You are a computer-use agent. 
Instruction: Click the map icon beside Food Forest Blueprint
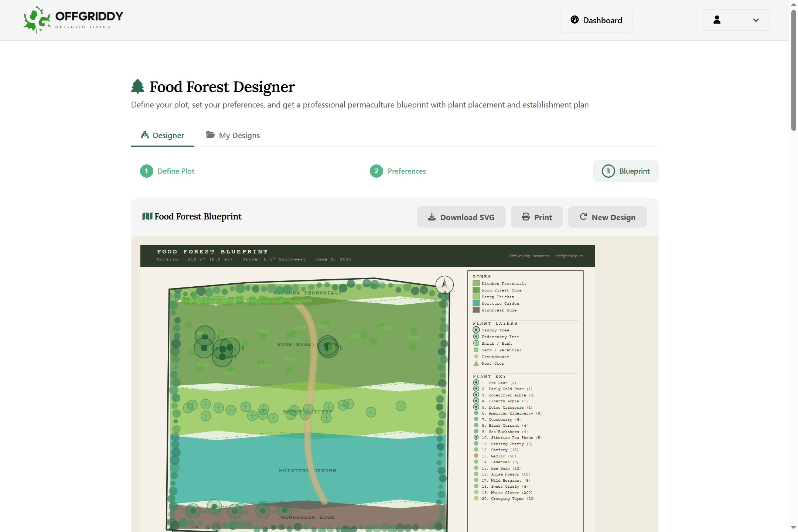pyautogui.click(x=147, y=216)
